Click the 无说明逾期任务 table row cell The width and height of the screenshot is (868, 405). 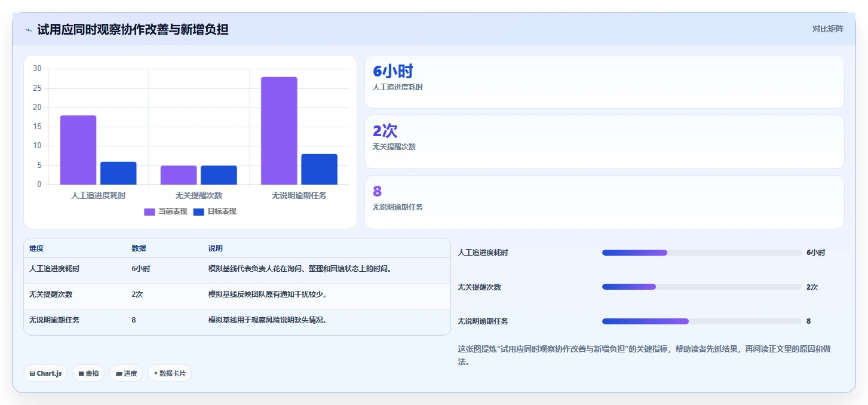pos(54,320)
